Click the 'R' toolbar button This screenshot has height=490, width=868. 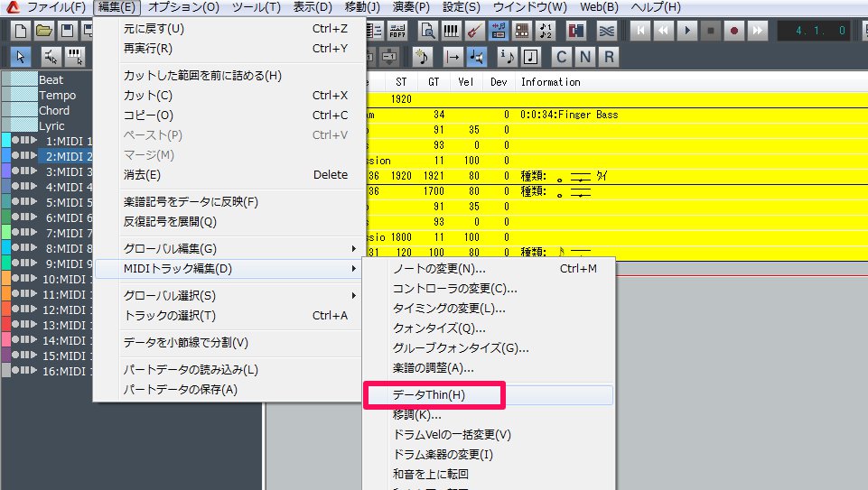click(x=610, y=57)
